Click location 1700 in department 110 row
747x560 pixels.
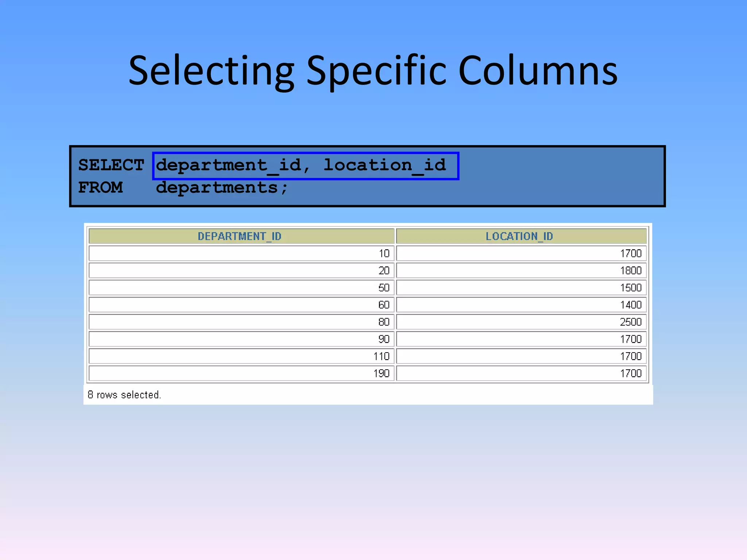coord(521,356)
